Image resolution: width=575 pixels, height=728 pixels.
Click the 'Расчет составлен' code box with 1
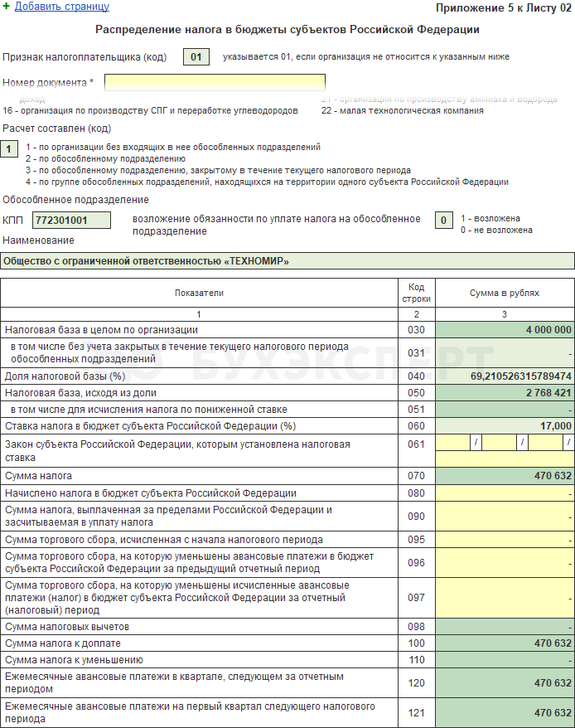tap(9, 149)
